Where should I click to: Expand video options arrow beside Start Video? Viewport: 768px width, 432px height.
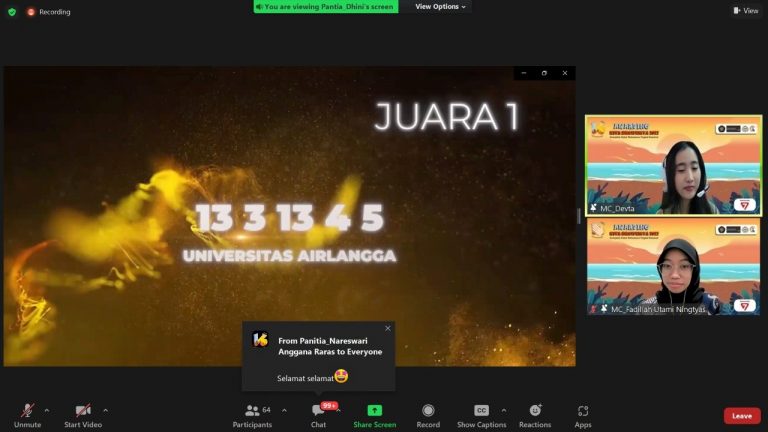pos(105,410)
